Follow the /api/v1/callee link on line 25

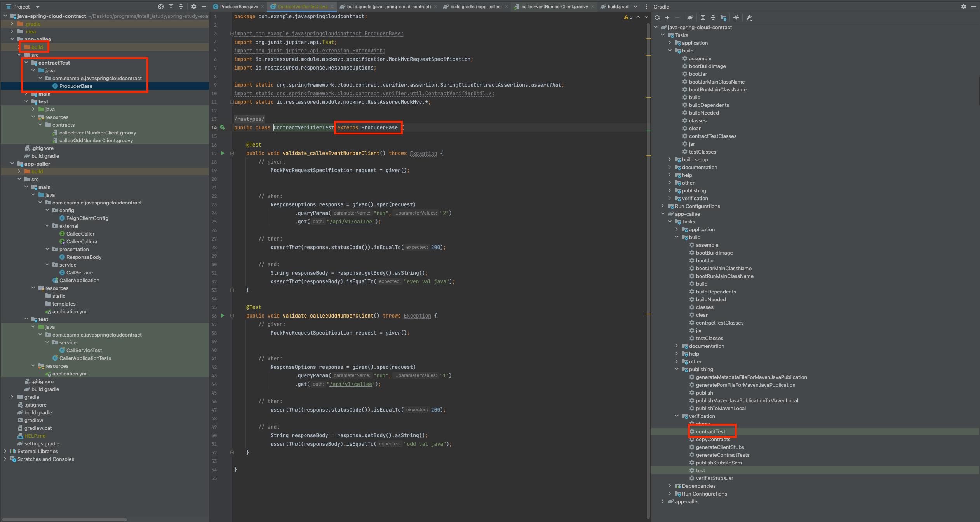(x=352, y=222)
